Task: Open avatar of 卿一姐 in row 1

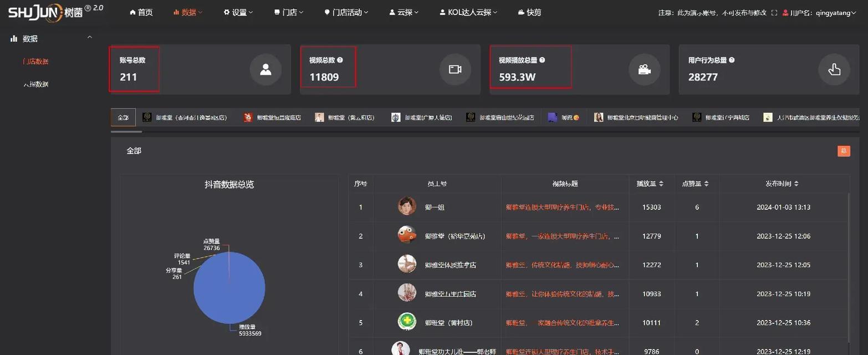Action: click(407, 206)
